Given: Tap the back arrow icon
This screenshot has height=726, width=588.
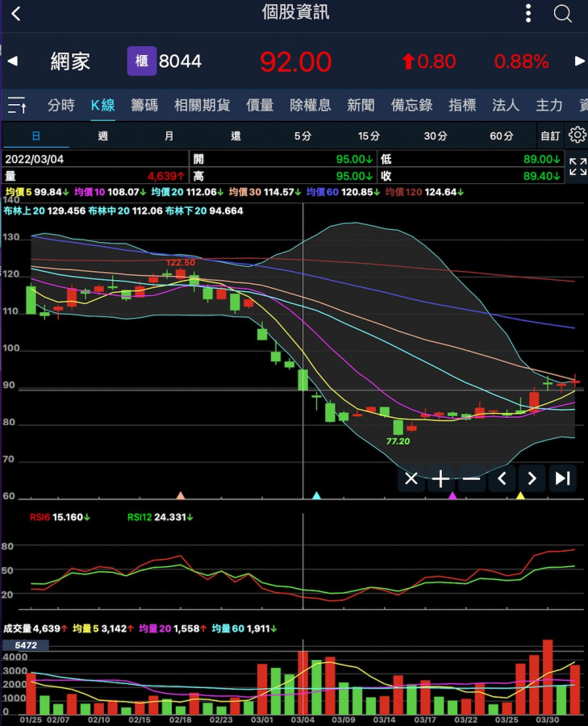Looking at the screenshot, I should click(17, 14).
